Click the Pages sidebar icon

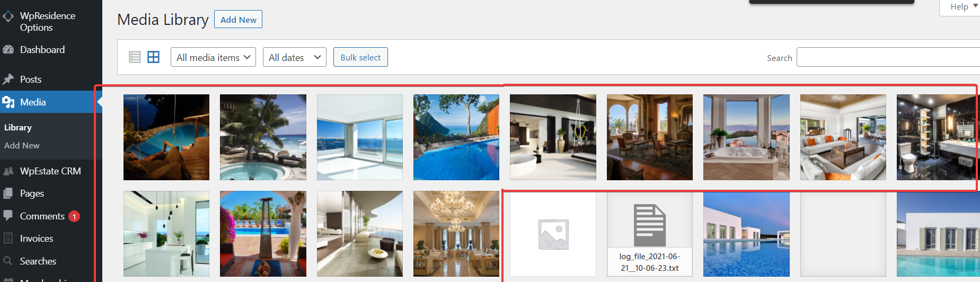click(8, 193)
